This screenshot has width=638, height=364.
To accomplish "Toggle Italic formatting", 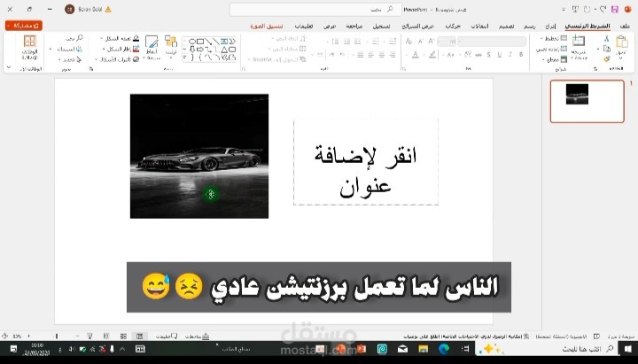I will [x=510, y=55].
